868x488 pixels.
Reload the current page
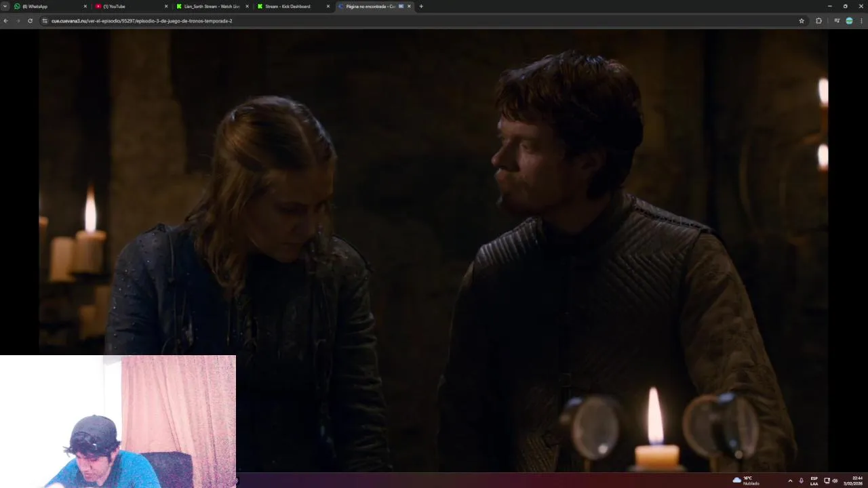[30, 21]
